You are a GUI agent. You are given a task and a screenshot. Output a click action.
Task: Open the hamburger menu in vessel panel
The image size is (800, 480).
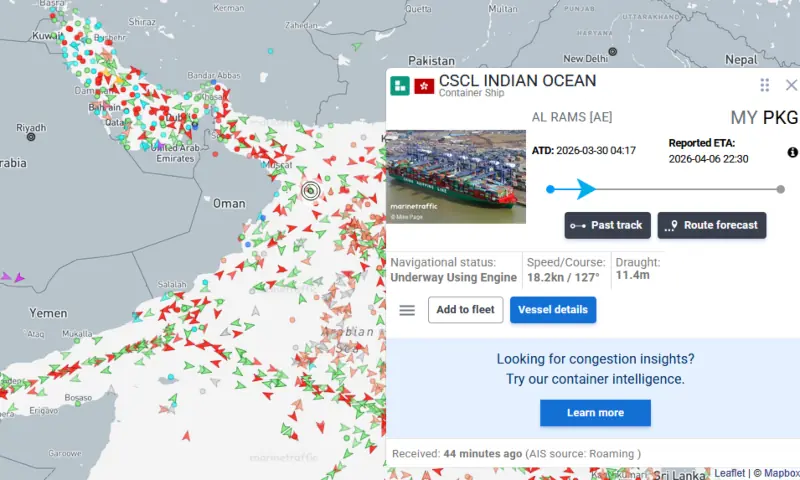(x=407, y=310)
